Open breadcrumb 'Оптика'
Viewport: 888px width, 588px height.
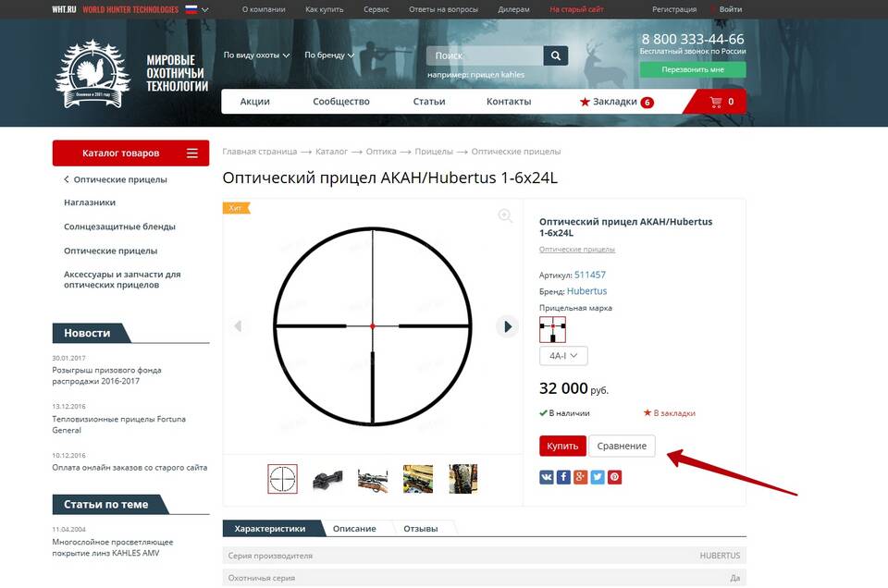click(x=381, y=152)
